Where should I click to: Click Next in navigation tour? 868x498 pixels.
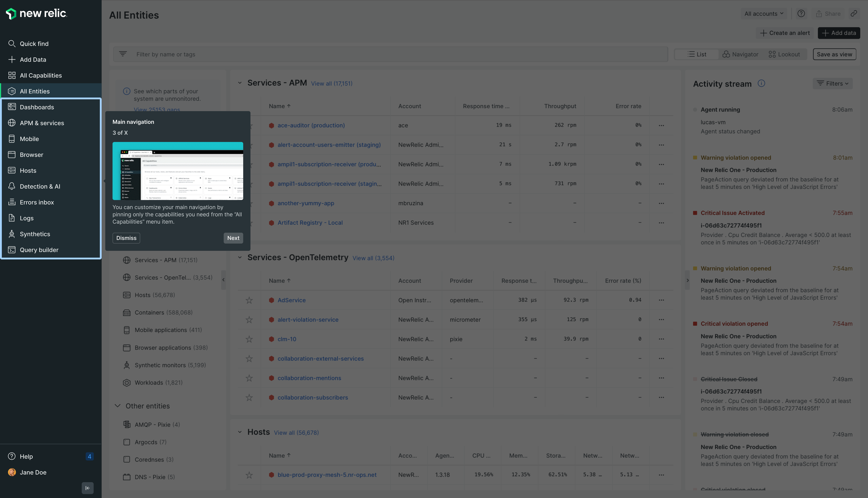coord(233,238)
